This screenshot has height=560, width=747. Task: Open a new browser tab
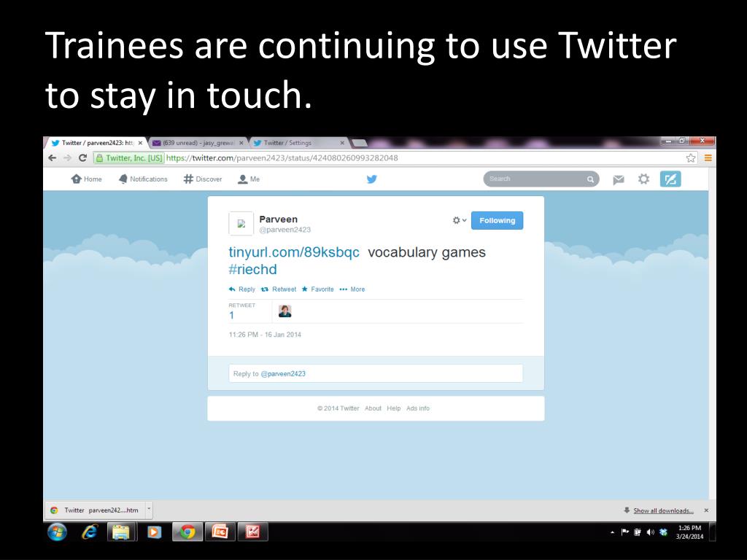[x=360, y=143]
